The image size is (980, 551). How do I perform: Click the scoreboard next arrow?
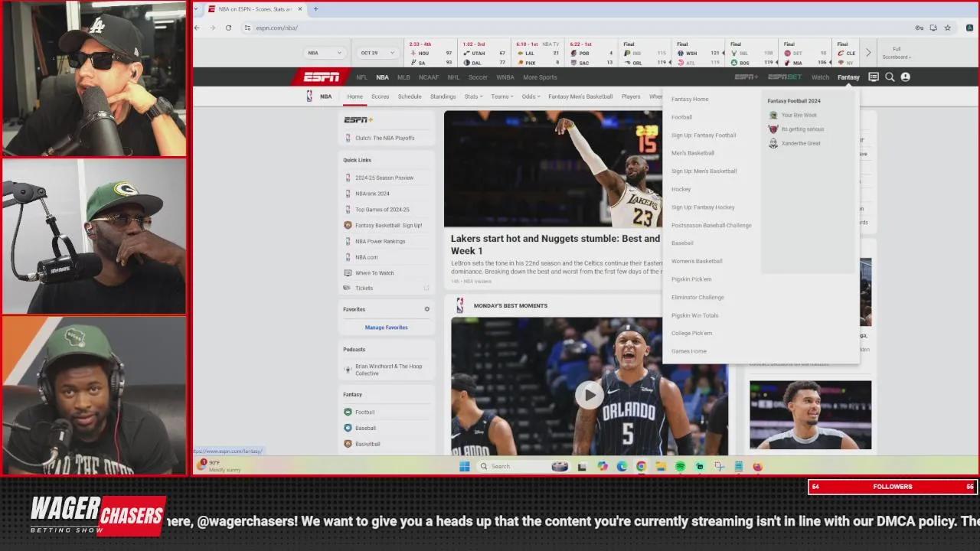point(868,53)
